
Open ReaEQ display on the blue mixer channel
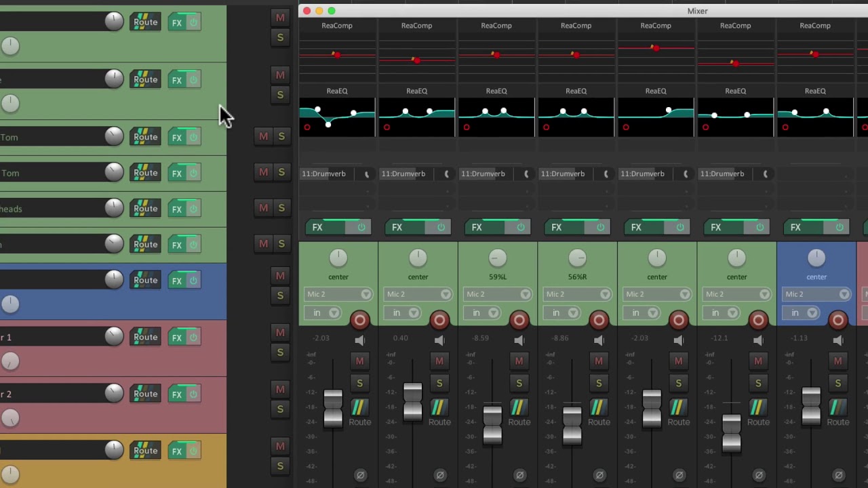pos(815,117)
